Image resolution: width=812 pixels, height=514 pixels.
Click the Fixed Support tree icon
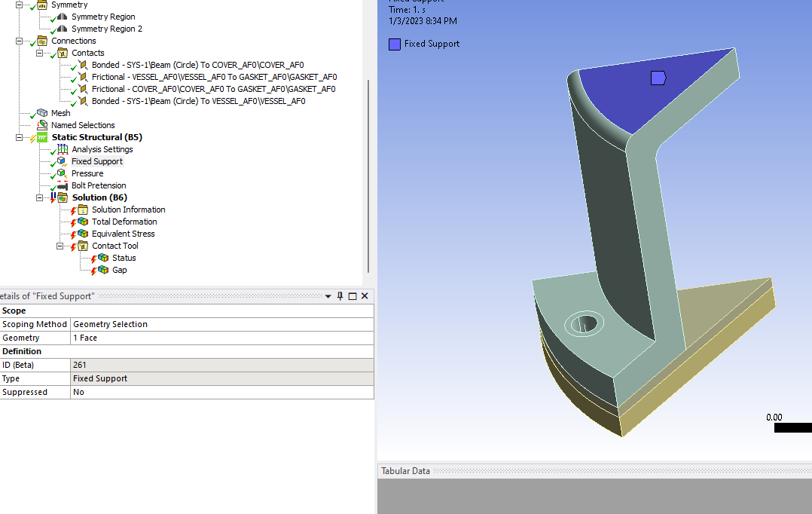click(62, 161)
